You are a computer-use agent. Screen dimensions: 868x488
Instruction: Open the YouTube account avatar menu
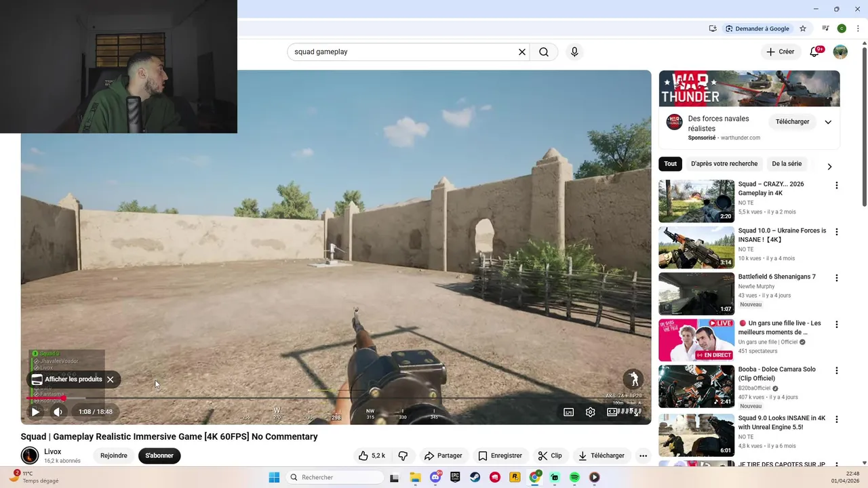point(840,52)
